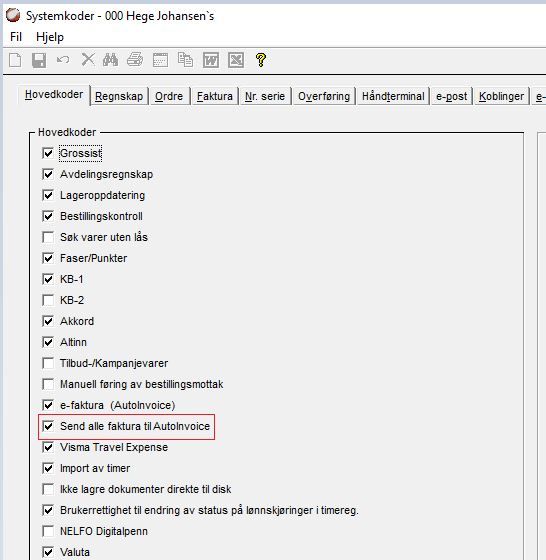546x560 pixels.
Task: Switch to the Nr. serie tab
Action: 265,96
